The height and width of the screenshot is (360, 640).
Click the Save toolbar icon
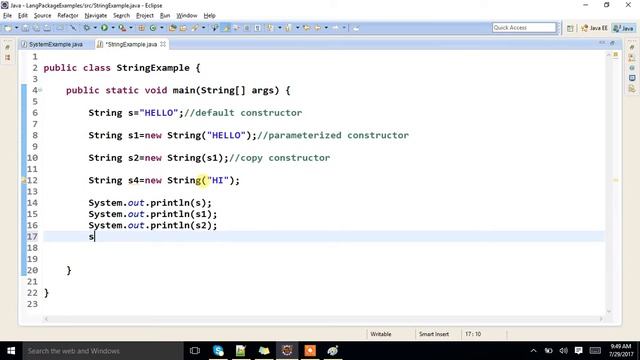(x=26, y=28)
